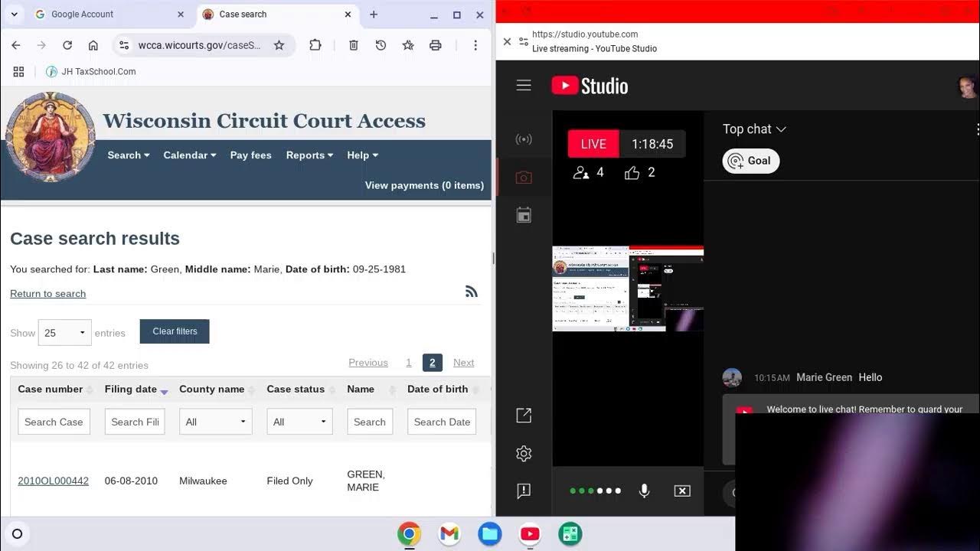Click the YouTube Studio logo
This screenshot has width=980, height=551.
(x=590, y=86)
